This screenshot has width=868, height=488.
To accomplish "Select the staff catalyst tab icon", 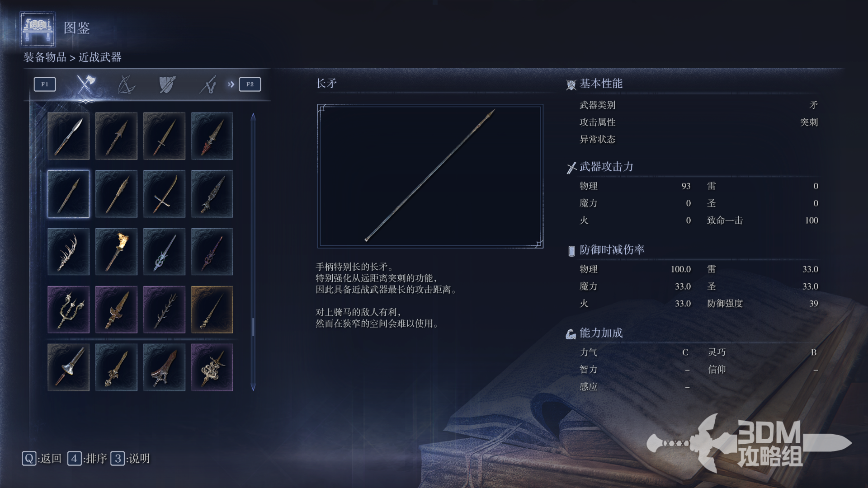I will [x=208, y=84].
